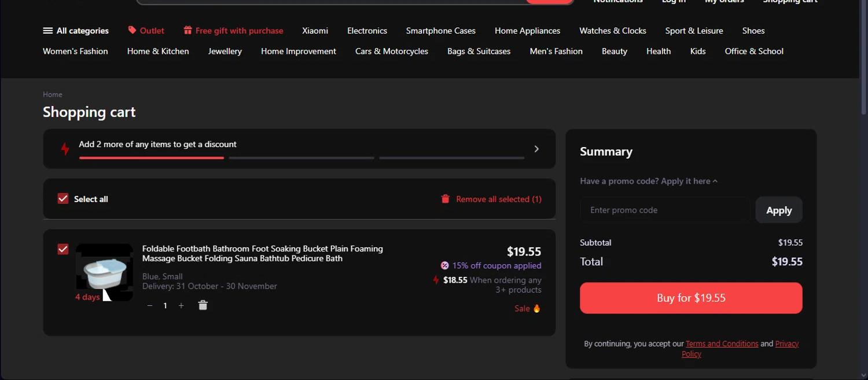The image size is (868, 380).
Task: Open the Electronics category
Action: (367, 31)
